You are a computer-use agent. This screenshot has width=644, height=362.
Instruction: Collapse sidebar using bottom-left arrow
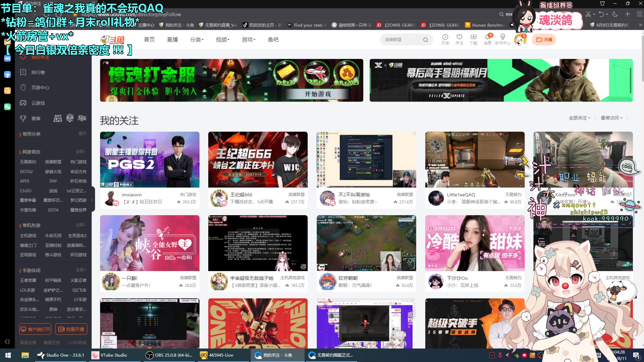[7, 342]
